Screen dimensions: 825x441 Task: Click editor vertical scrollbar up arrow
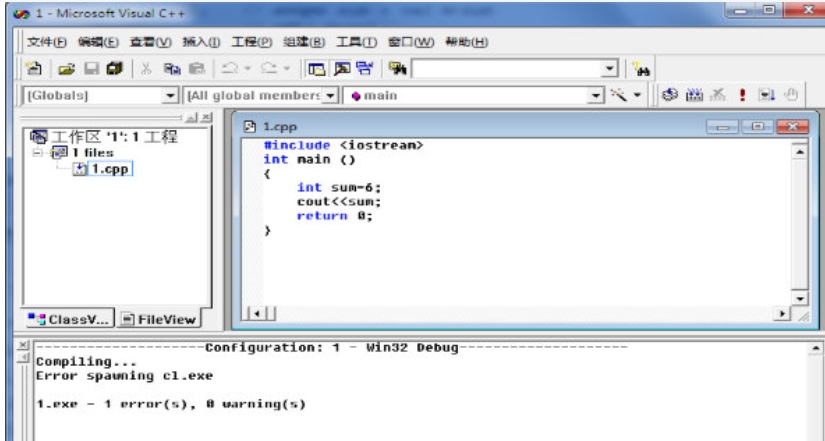pos(800,153)
